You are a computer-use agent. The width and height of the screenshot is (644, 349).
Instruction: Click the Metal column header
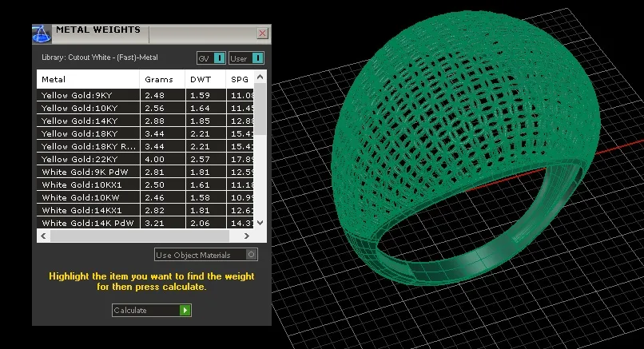tap(89, 79)
